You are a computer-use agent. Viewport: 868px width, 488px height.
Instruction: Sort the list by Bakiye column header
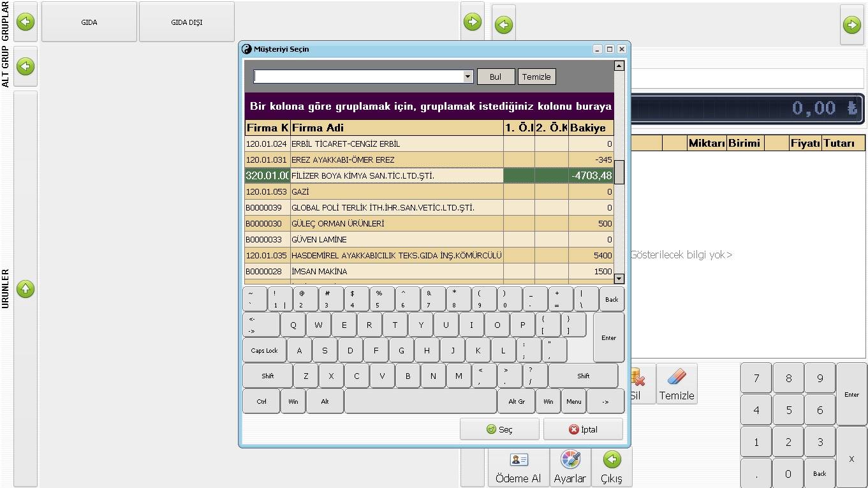(591, 128)
